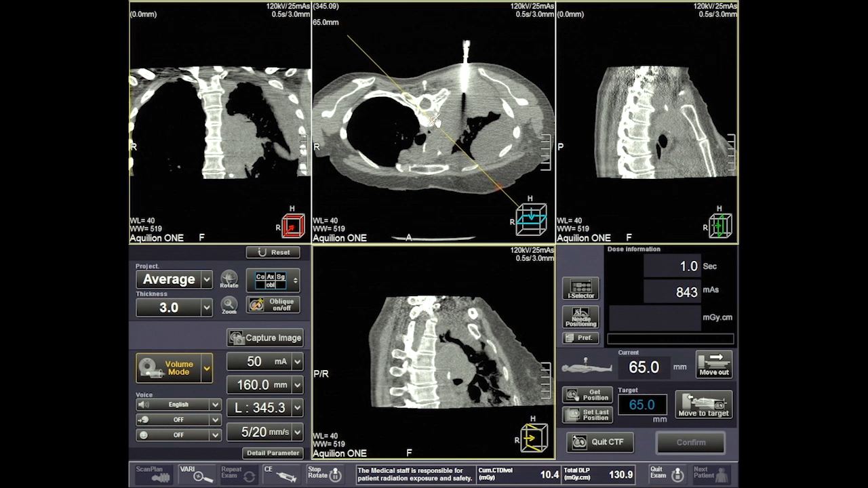Expand the Thickness 3.0 dropdown
Image resolution: width=868 pixels, height=488 pixels.
(x=206, y=308)
